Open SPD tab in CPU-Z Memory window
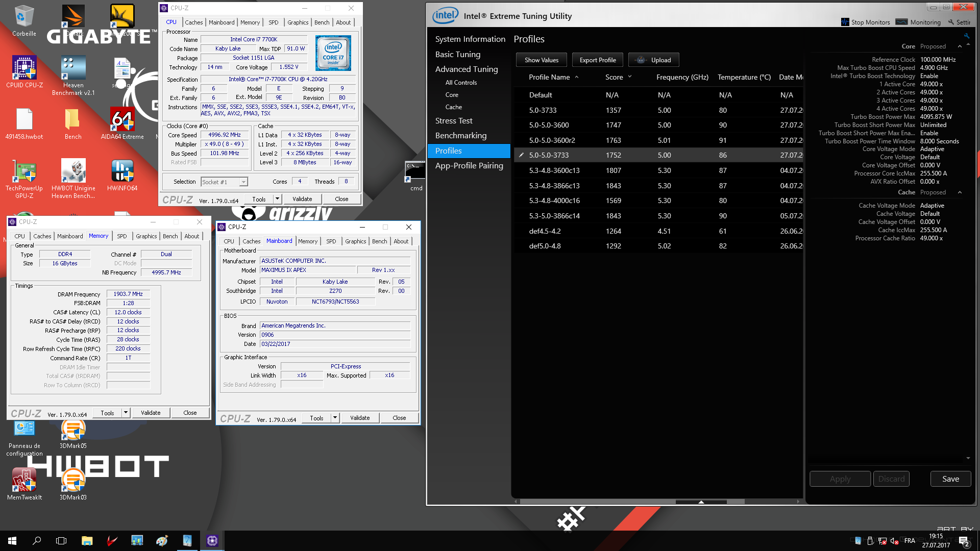This screenshot has height=551, width=980. 121,236
